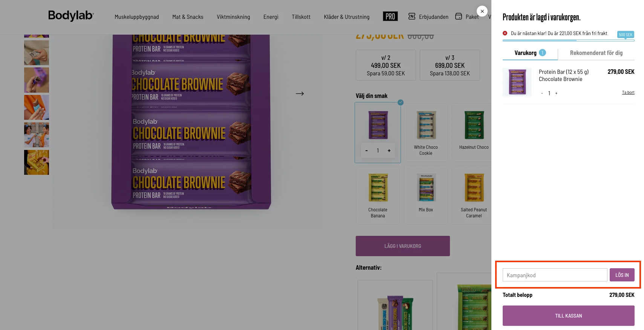Click the Bodylab logo

click(71, 16)
